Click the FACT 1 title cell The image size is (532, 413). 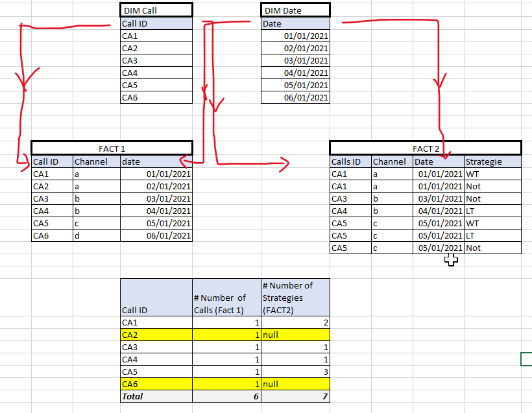pyautogui.click(x=112, y=148)
